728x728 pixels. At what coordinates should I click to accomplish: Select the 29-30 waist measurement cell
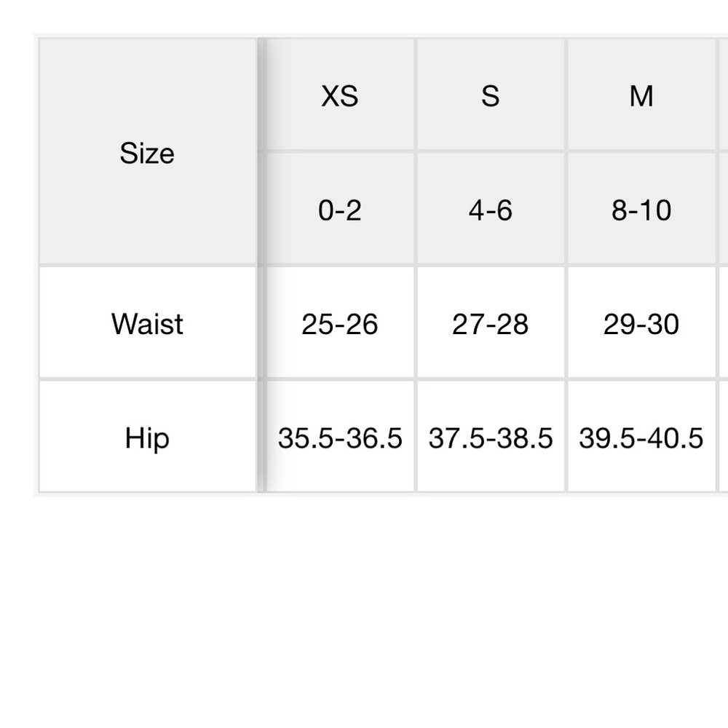click(x=641, y=323)
